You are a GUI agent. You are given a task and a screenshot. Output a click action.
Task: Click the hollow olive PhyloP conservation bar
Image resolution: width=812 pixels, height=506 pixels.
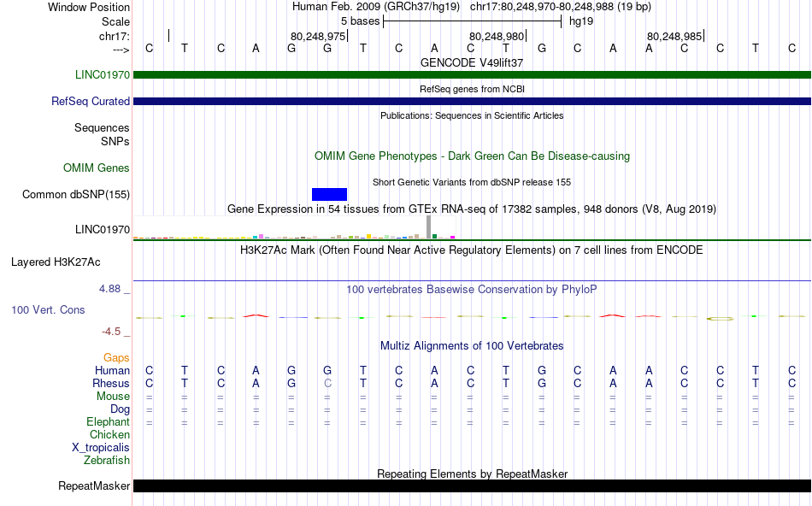tap(721, 319)
